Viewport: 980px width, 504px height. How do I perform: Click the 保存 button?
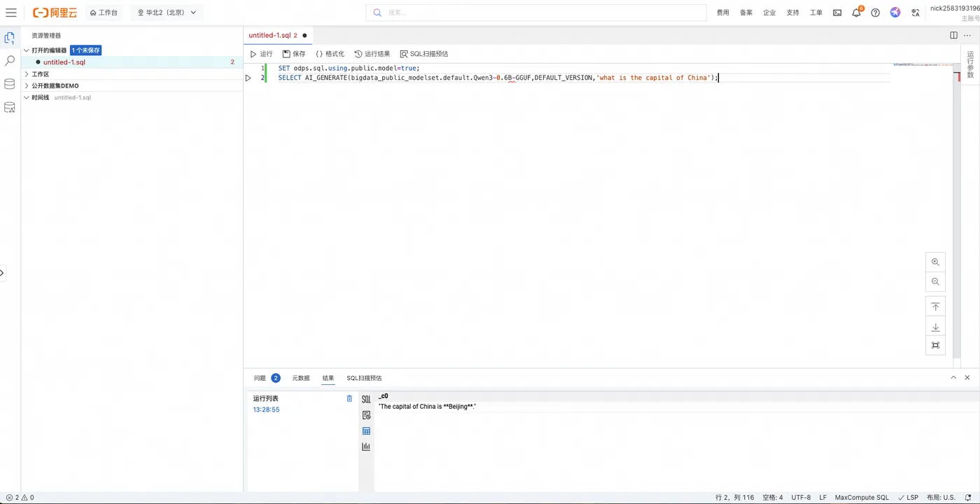pos(294,54)
